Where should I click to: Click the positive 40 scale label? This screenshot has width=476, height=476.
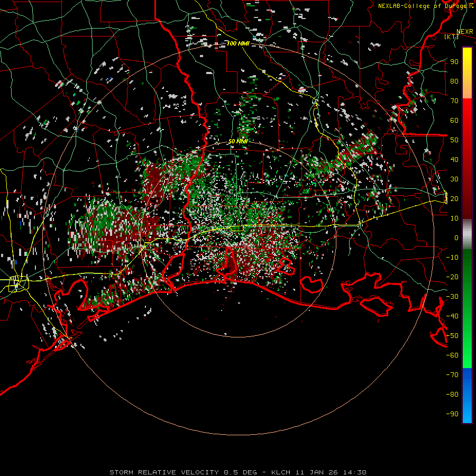(454, 159)
